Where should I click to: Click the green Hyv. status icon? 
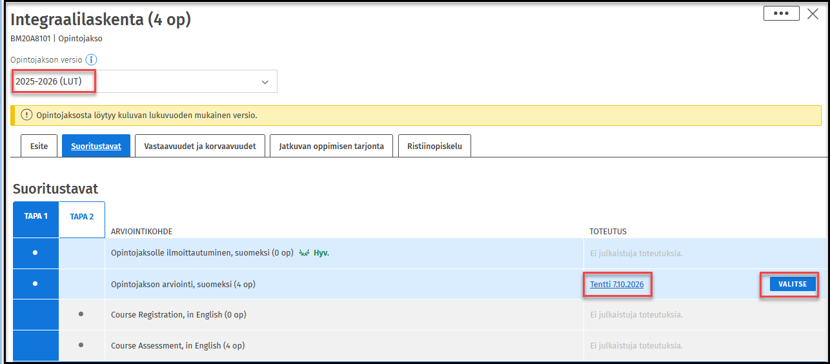(304, 253)
